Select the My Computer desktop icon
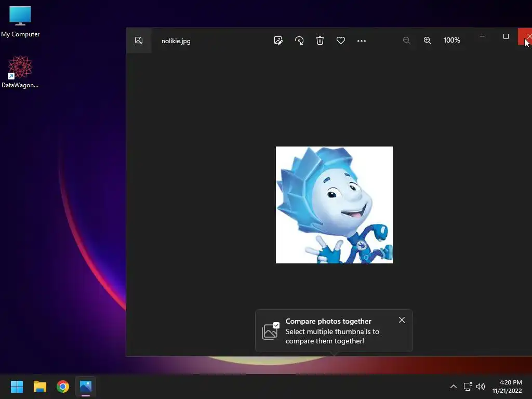 tap(20, 21)
